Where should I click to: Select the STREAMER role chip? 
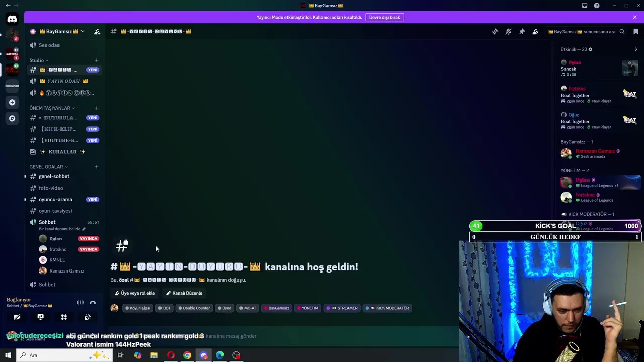[342, 308]
